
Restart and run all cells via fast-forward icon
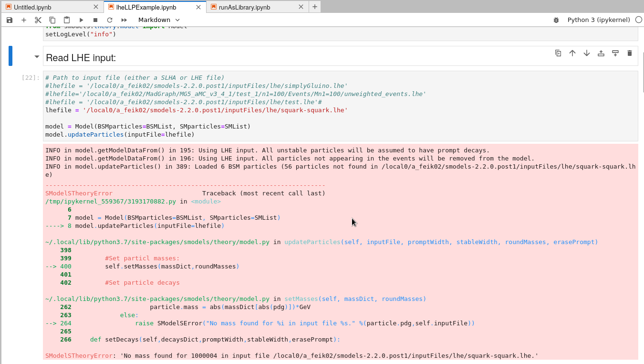click(123, 20)
